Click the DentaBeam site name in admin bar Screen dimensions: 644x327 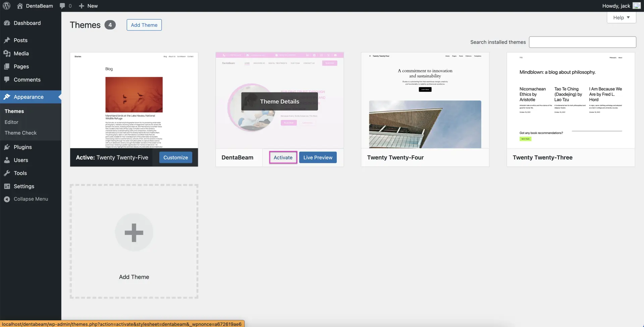point(40,6)
